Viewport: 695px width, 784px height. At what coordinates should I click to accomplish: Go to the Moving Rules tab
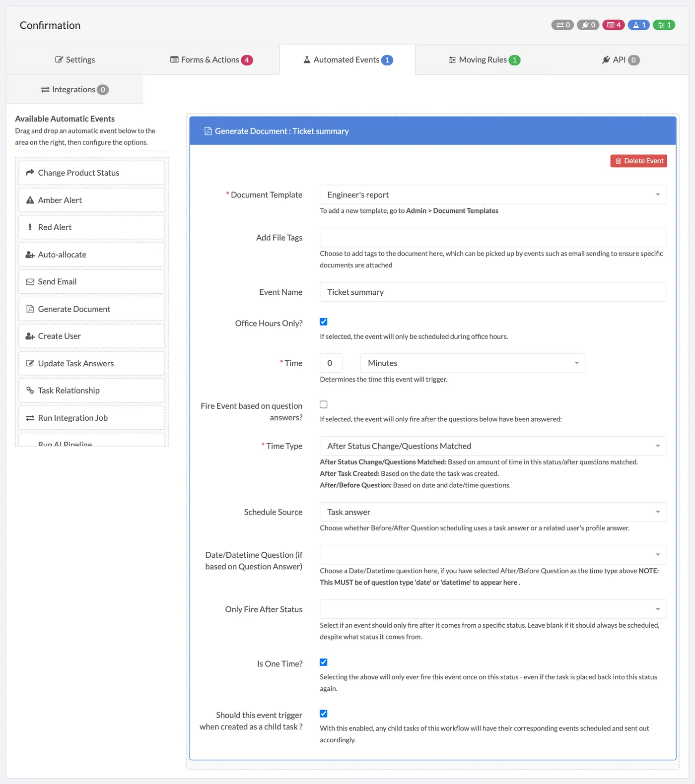coord(484,60)
